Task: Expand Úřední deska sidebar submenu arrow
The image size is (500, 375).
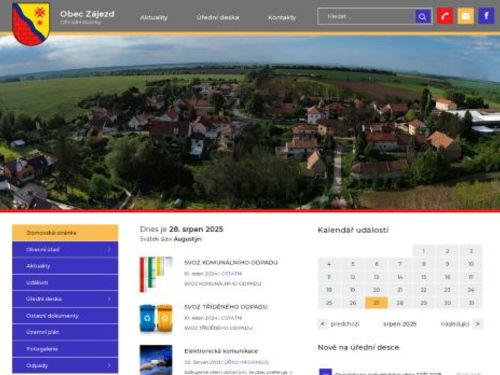Action: pos(109,299)
